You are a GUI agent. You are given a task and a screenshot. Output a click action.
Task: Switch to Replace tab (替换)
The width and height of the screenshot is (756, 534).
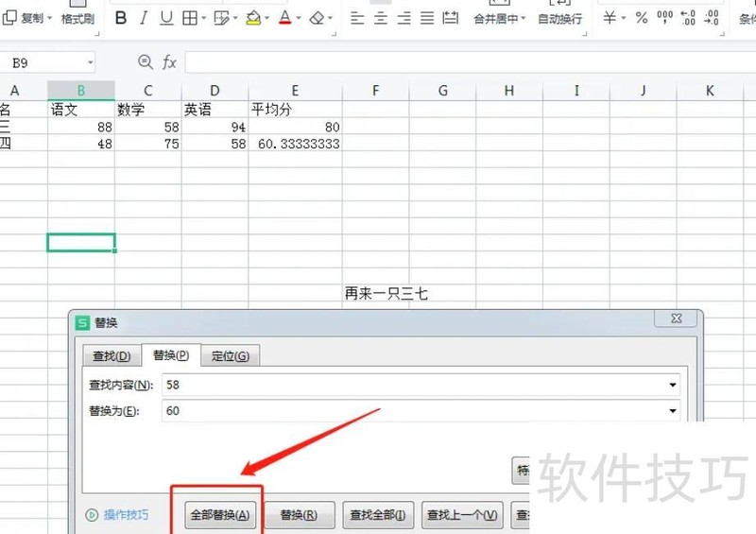[x=171, y=355]
